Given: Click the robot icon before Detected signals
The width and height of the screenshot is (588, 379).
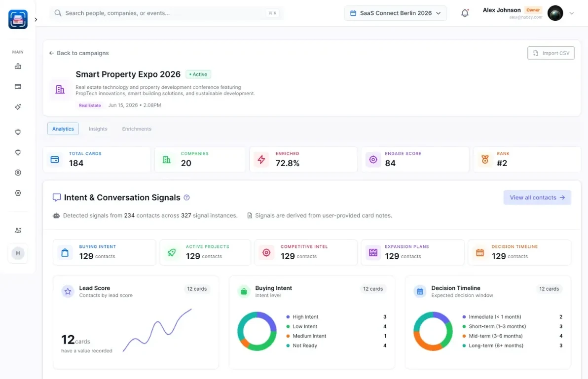Looking at the screenshot, I should (x=56, y=216).
